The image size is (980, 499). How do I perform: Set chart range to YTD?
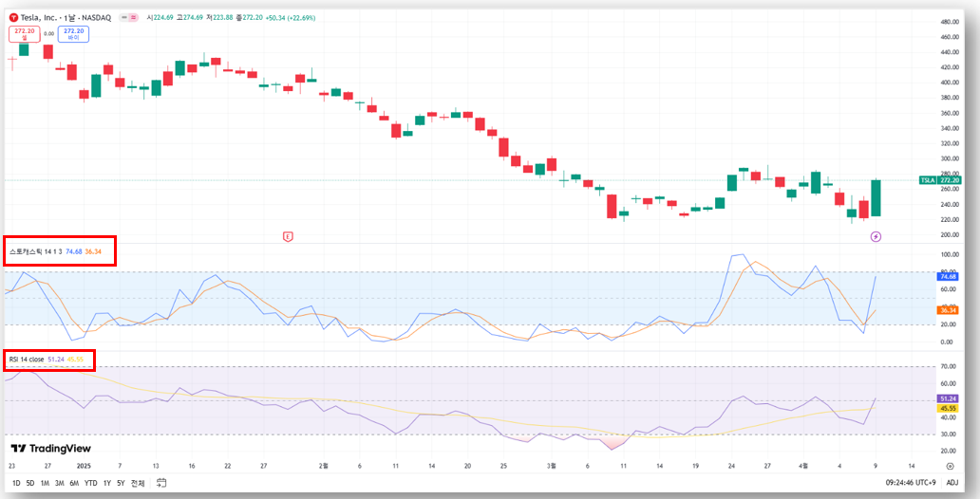point(91,483)
